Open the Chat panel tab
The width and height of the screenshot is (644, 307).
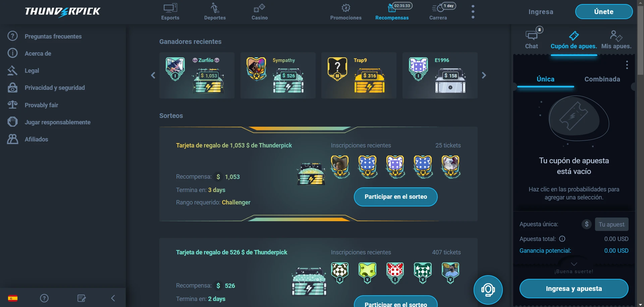click(532, 39)
